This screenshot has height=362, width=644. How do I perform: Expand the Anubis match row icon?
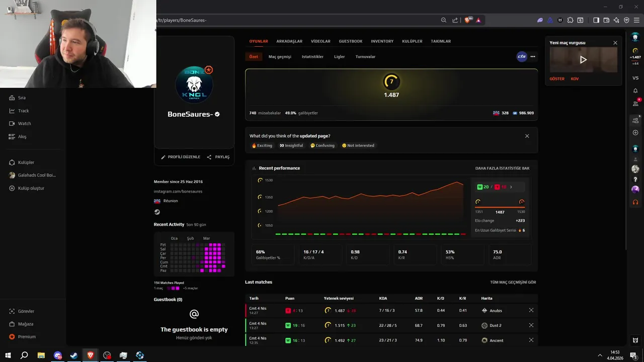click(x=531, y=310)
